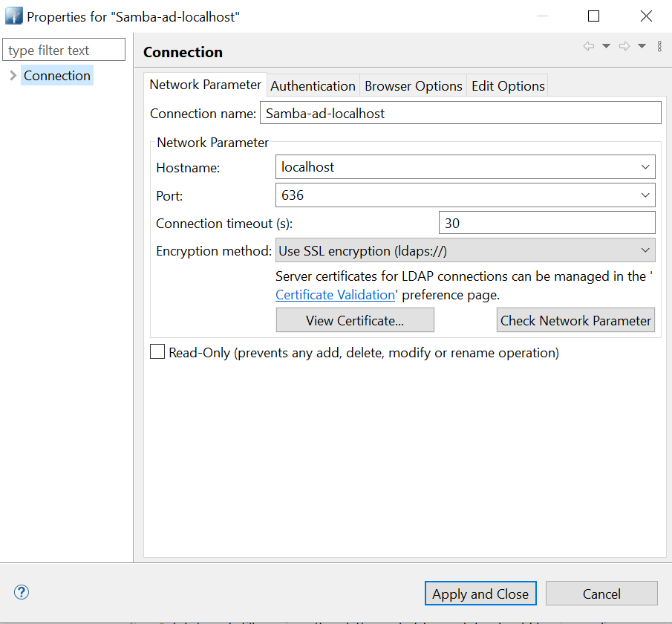Image resolution: width=672 pixels, height=624 pixels.
Task: Expand the Port dropdown arrow
Action: point(645,195)
